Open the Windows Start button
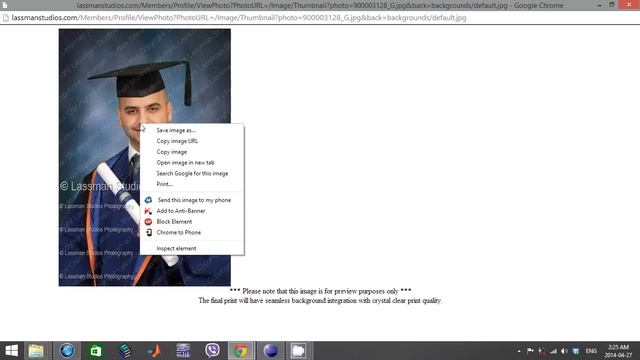The width and height of the screenshot is (640, 360). tap(11, 351)
